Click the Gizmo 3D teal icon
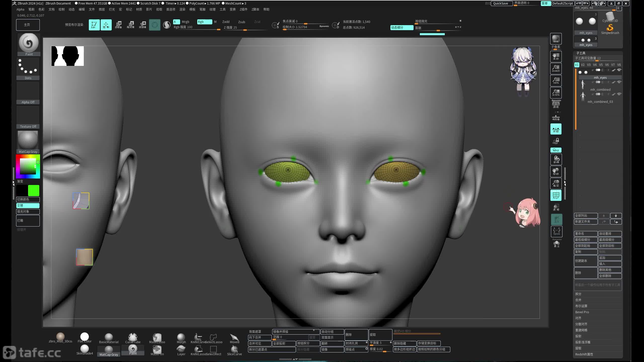The width and height of the screenshot is (644, 362). (x=154, y=25)
